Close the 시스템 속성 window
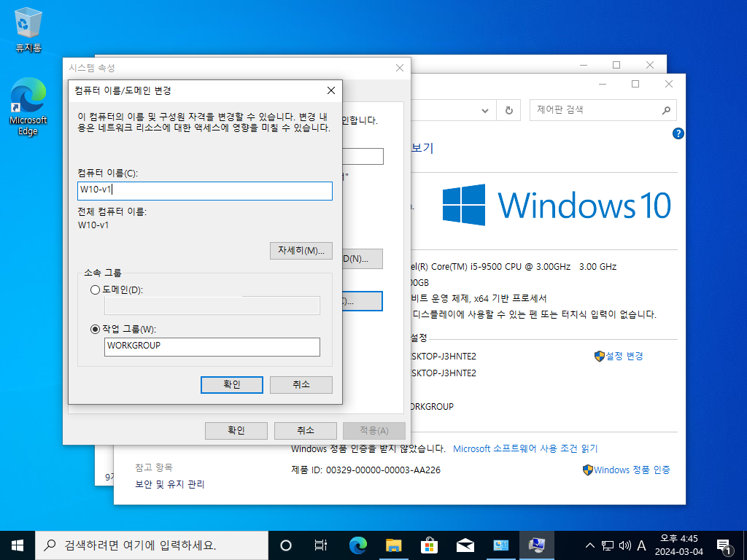The height and width of the screenshot is (560, 747). coord(400,68)
